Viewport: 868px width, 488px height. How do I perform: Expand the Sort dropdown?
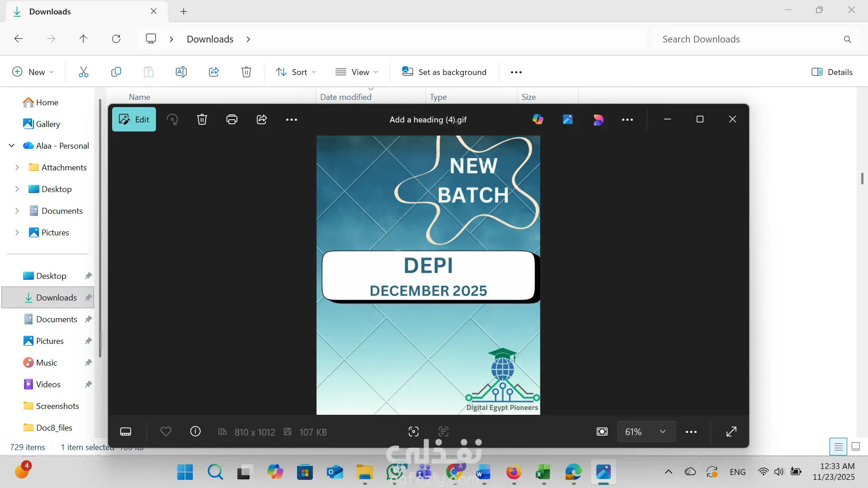(296, 72)
